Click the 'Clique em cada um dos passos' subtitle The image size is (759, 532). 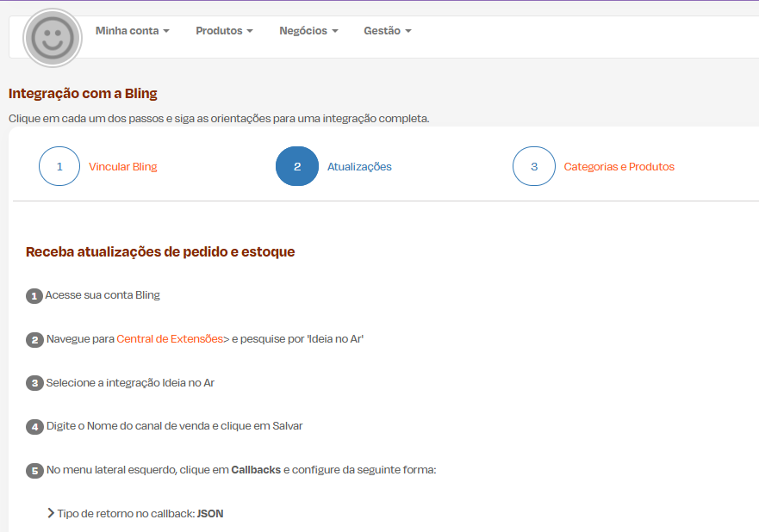coord(219,119)
